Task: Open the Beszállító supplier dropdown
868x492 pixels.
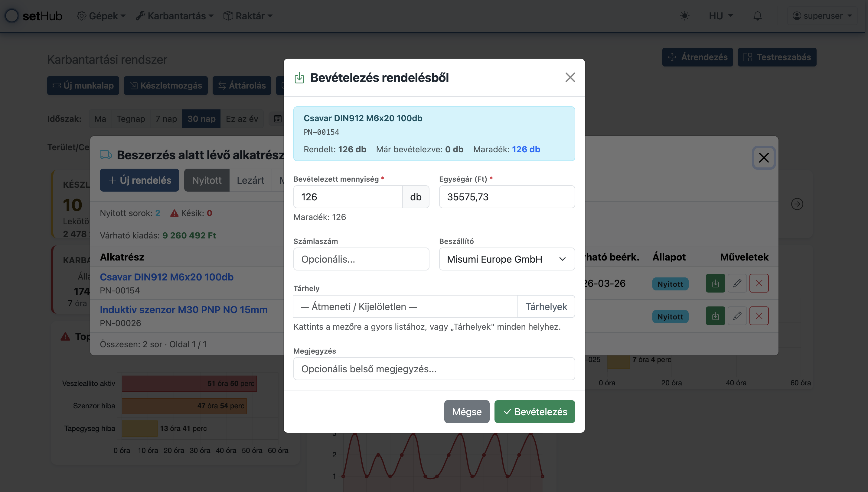Action: click(x=507, y=259)
